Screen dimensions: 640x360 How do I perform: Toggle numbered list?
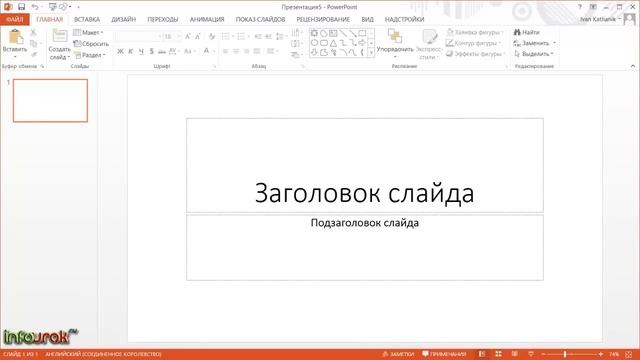[241, 37]
